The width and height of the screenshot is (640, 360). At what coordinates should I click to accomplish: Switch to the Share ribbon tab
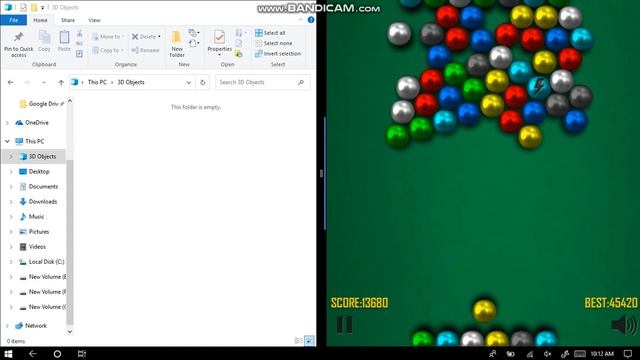point(68,20)
